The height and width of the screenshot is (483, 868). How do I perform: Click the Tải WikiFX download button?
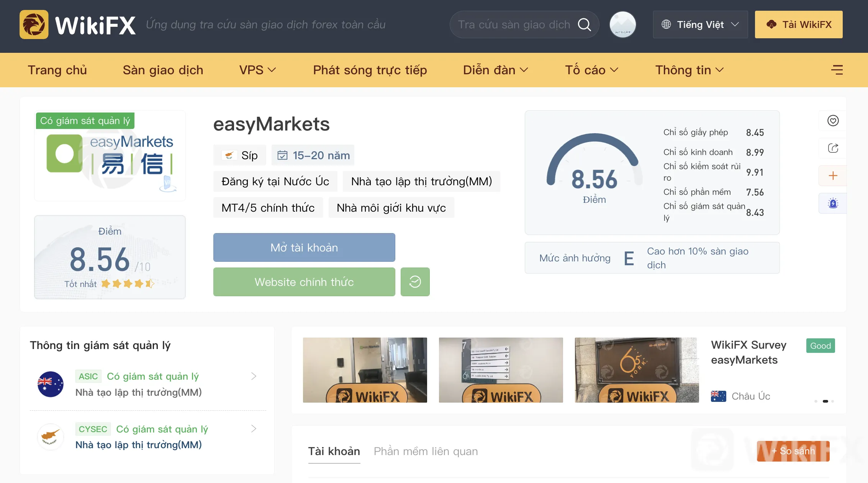pyautogui.click(x=799, y=24)
